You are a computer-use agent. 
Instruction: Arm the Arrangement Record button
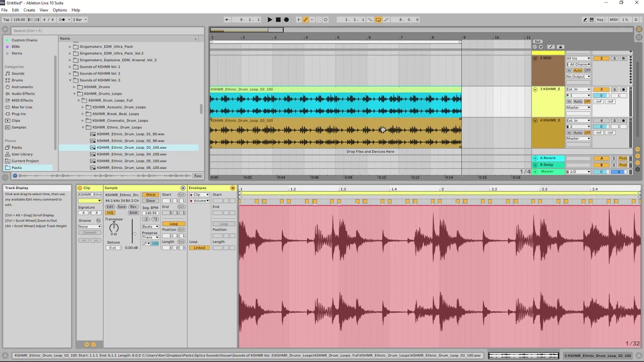[x=287, y=20]
